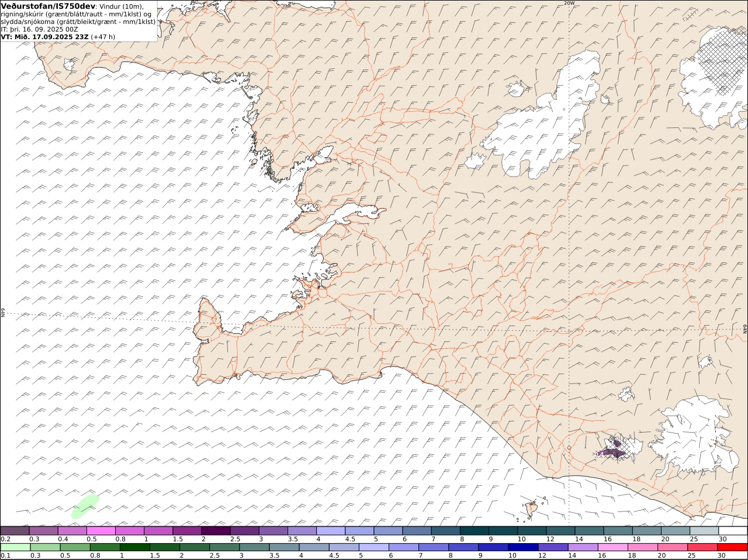Select the darkest purple 2 swatch, upper scale
This screenshot has height=560, width=748.
pyautogui.click(x=216, y=531)
